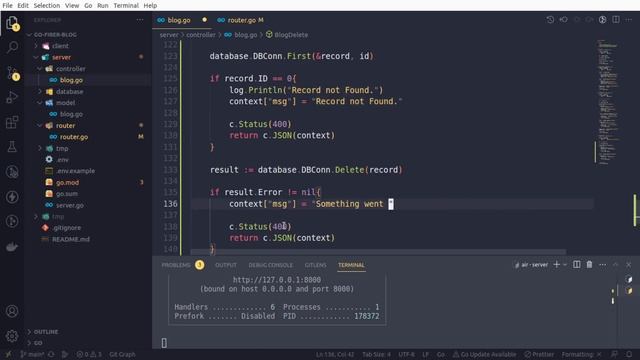Open Git Graph from status bar
Viewport: 640px width, 360px height.
click(122, 354)
